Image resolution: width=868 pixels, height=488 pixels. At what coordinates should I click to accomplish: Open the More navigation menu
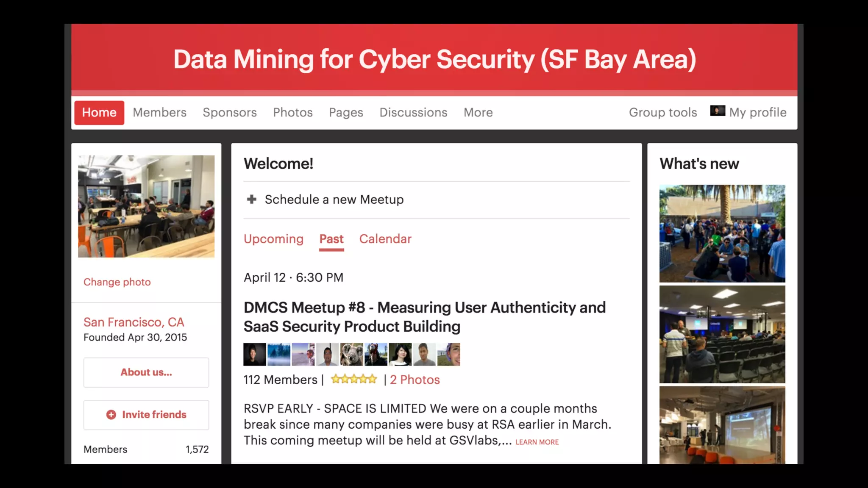[x=478, y=112]
